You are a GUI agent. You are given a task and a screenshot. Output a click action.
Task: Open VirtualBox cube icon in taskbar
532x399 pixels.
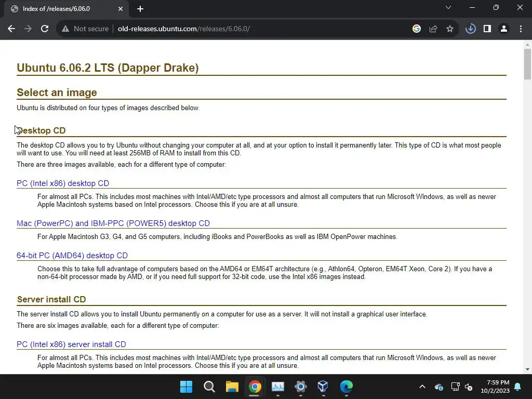(323, 387)
